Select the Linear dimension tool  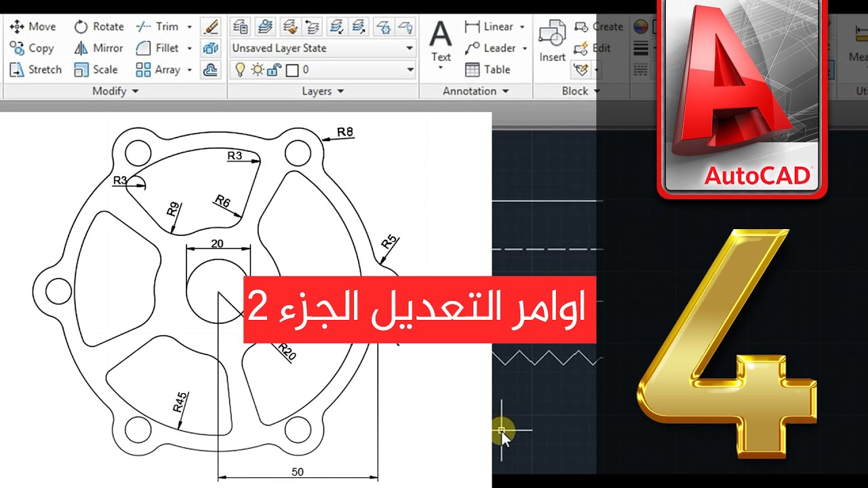(x=489, y=26)
